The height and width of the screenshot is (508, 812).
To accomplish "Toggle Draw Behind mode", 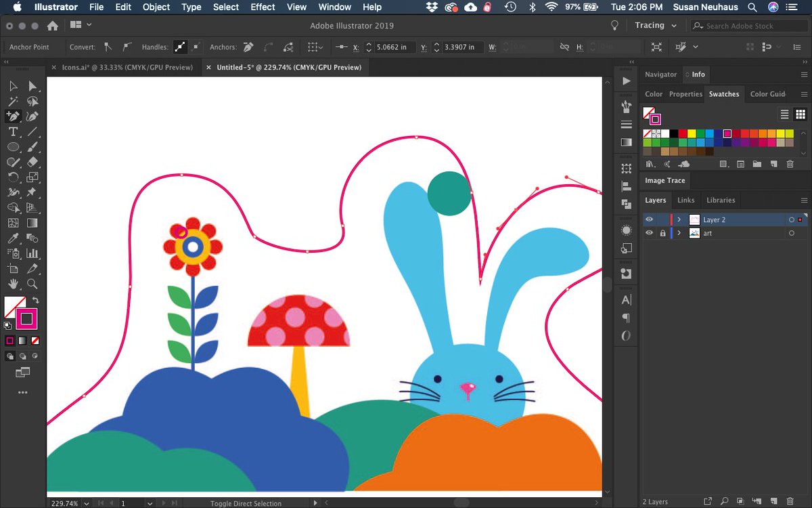I will (x=22, y=356).
